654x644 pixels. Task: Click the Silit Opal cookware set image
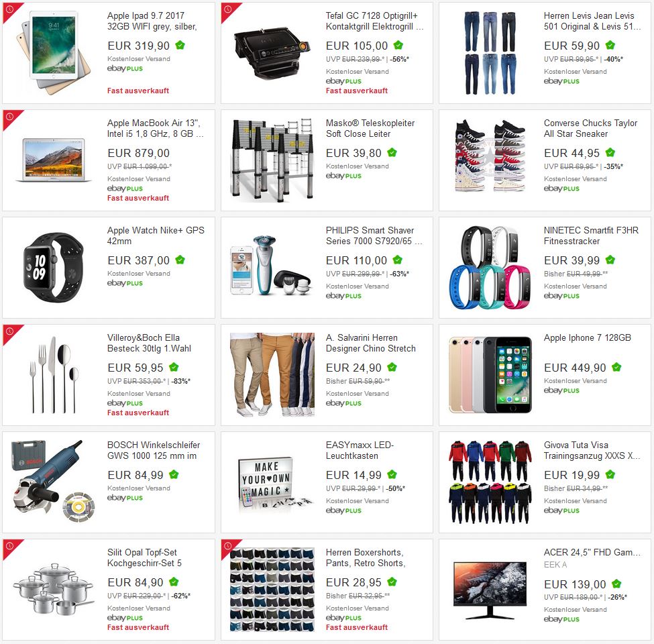(x=54, y=590)
